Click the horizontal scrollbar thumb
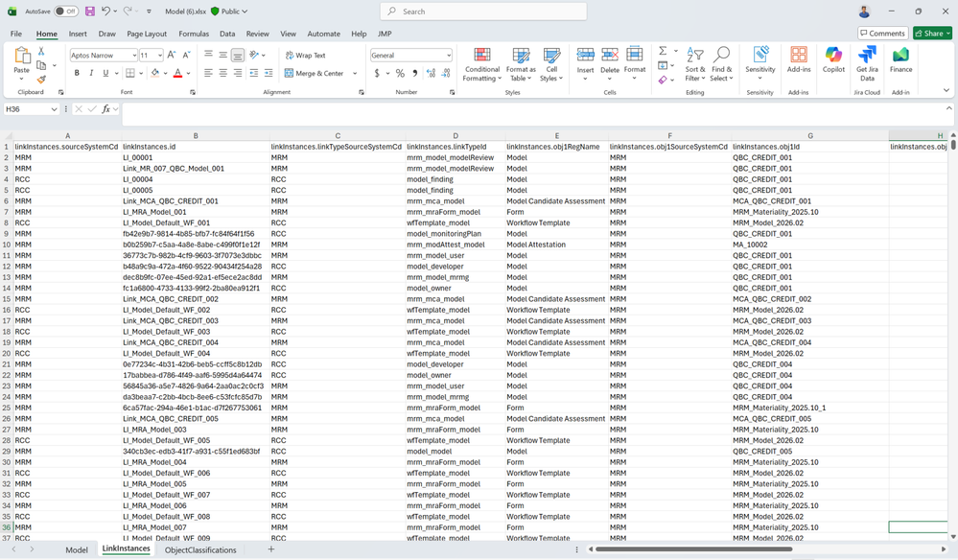This screenshot has width=958, height=560. (x=693, y=549)
